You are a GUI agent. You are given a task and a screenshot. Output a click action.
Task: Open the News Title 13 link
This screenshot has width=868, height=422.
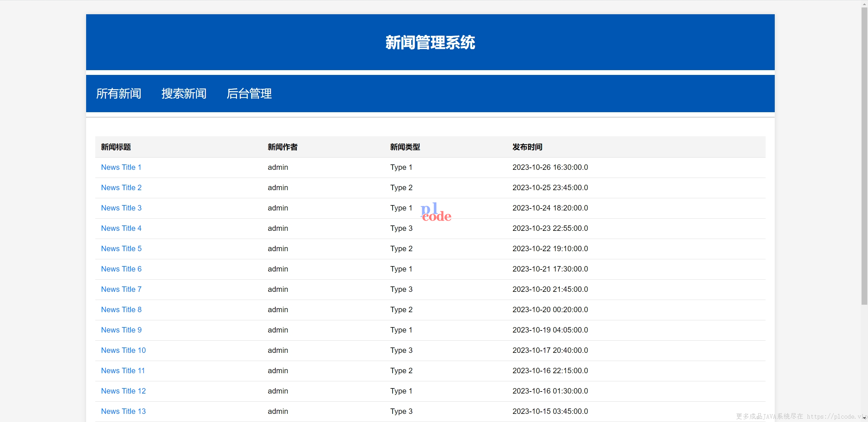(123, 411)
